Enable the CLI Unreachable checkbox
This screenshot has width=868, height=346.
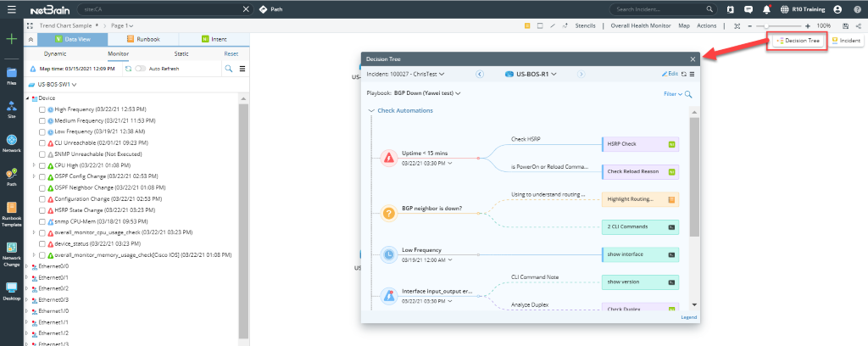(42, 143)
